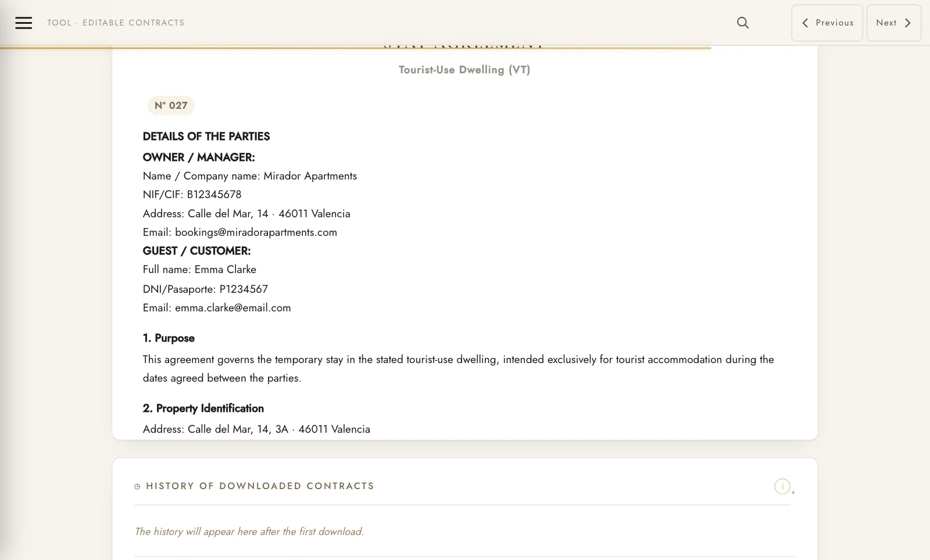The width and height of the screenshot is (930, 560).
Task: Click the OWNER / MANAGER heading
Action: click(199, 157)
